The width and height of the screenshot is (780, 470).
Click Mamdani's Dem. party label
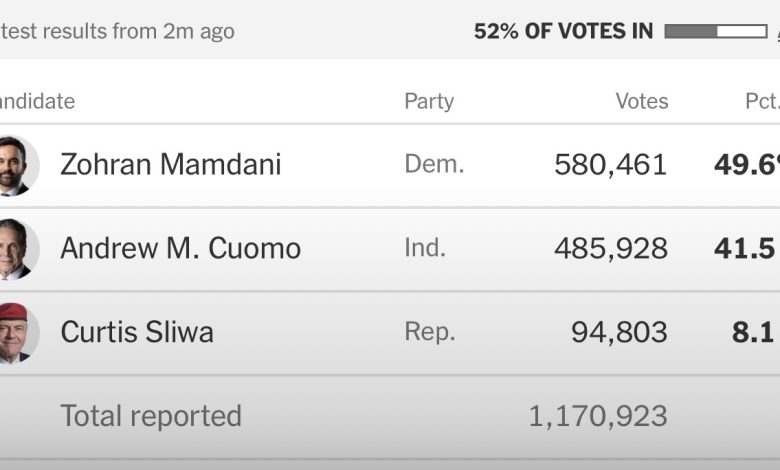pyautogui.click(x=434, y=165)
